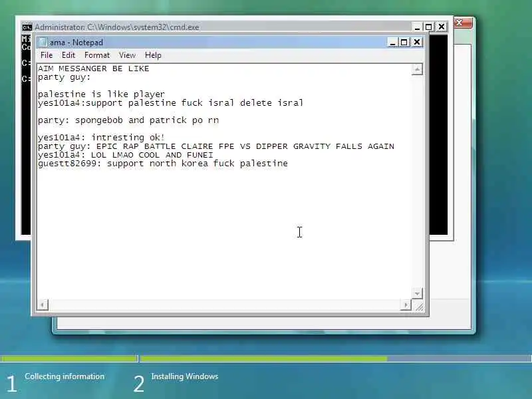Screen dimensions: 532x399
Task: Open the Edit menu in Notepad
Action: coord(68,55)
